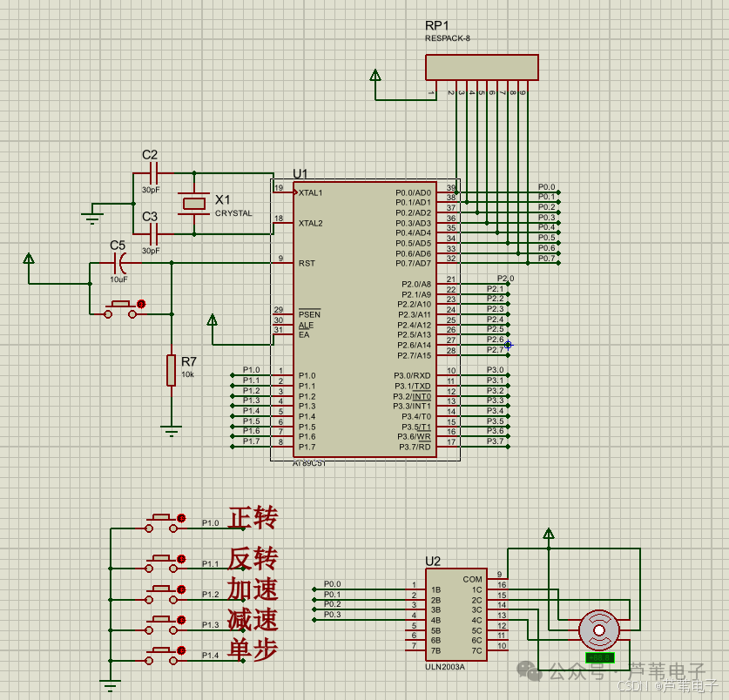Select resistor R7 symbol
The width and height of the screenshot is (729, 700).
[171, 370]
